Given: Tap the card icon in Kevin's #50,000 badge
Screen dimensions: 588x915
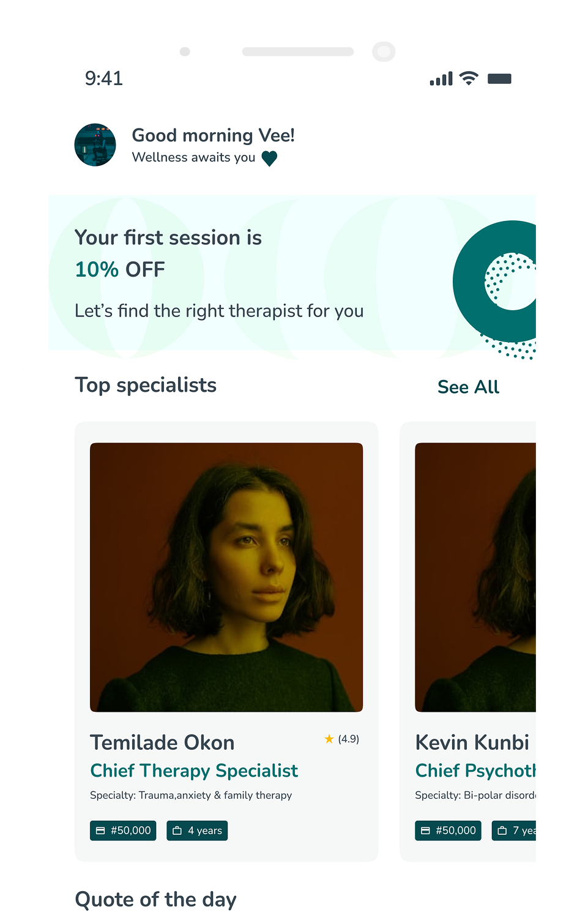Looking at the screenshot, I should tap(425, 831).
